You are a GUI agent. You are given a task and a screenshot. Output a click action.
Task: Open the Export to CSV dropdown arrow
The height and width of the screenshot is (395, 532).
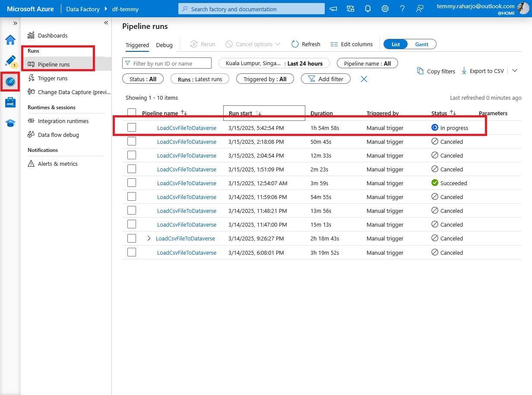pyautogui.click(x=514, y=70)
